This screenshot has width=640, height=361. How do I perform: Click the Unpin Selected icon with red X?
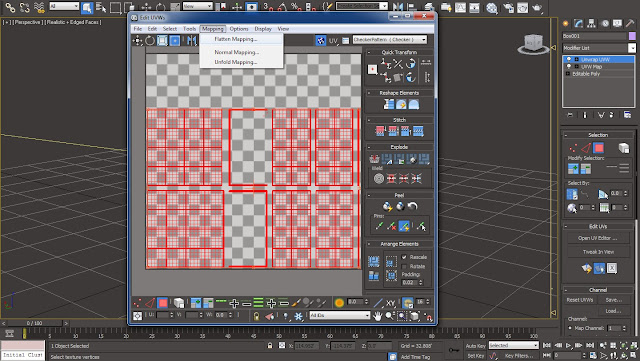coord(391,225)
